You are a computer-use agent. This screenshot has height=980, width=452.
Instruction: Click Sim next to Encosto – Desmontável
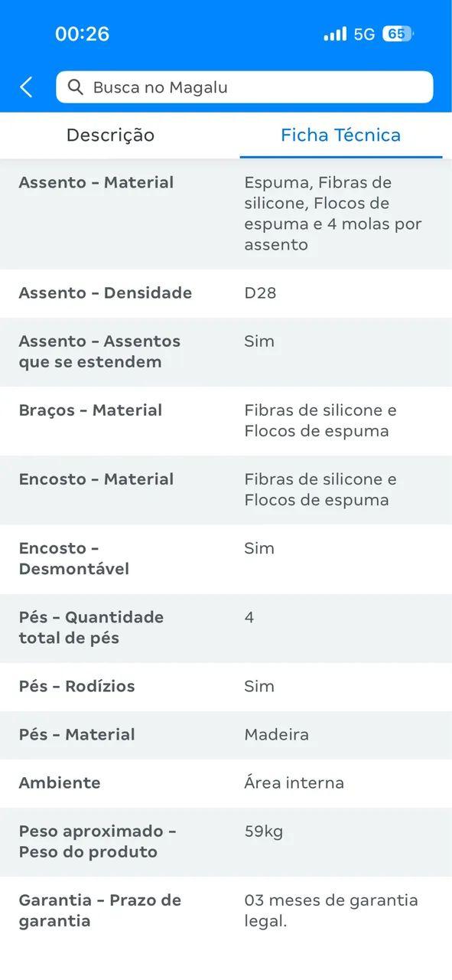[260, 548]
